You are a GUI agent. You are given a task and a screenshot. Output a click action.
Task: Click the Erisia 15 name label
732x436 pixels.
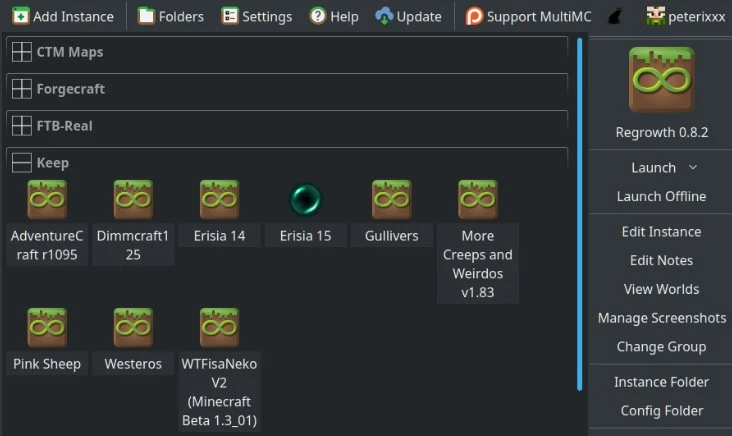click(x=305, y=236)
